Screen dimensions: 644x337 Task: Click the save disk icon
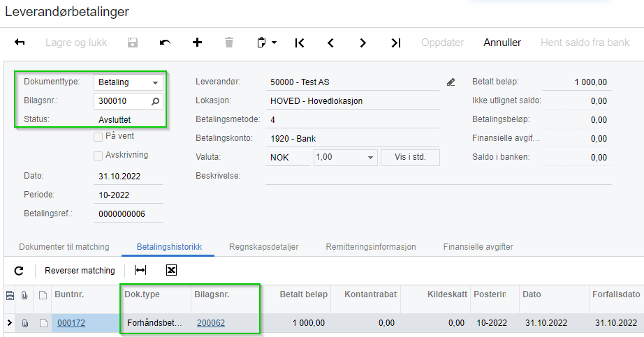coord(132,43)
